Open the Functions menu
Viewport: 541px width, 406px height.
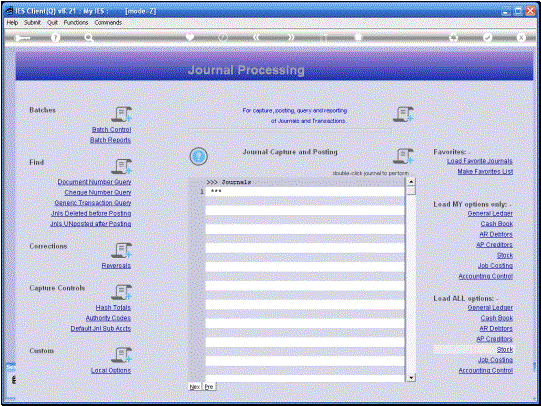coord(76,22)
